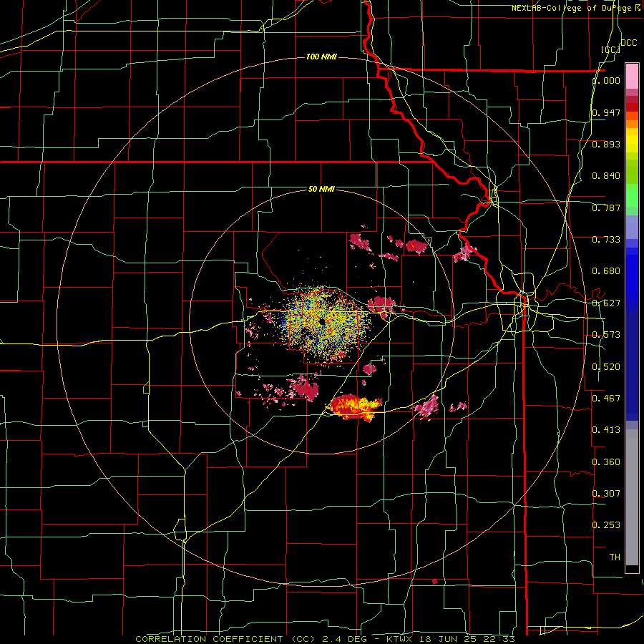Click the 0.947 color scale label
644x644 pixels.
(x=606, y=112)
